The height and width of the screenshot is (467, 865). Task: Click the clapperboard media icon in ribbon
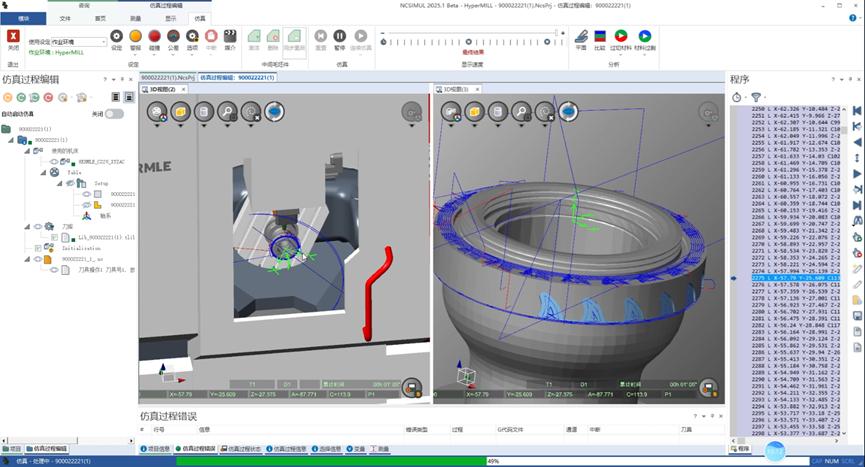click(x=230, y=36)
